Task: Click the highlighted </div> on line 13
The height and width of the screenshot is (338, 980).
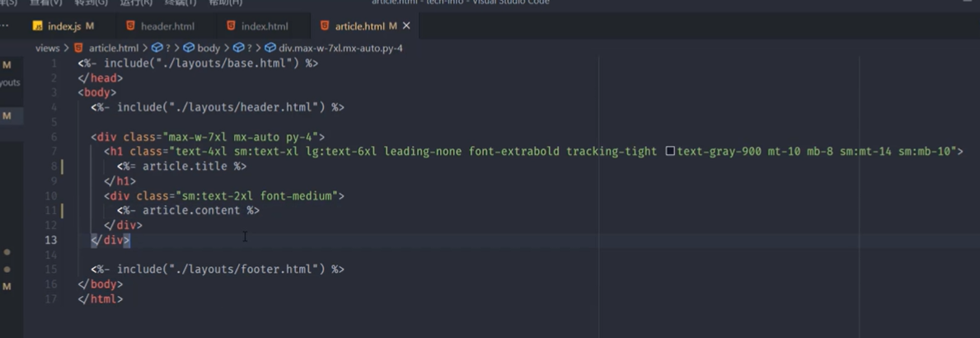Action: (x=110, y=240)
